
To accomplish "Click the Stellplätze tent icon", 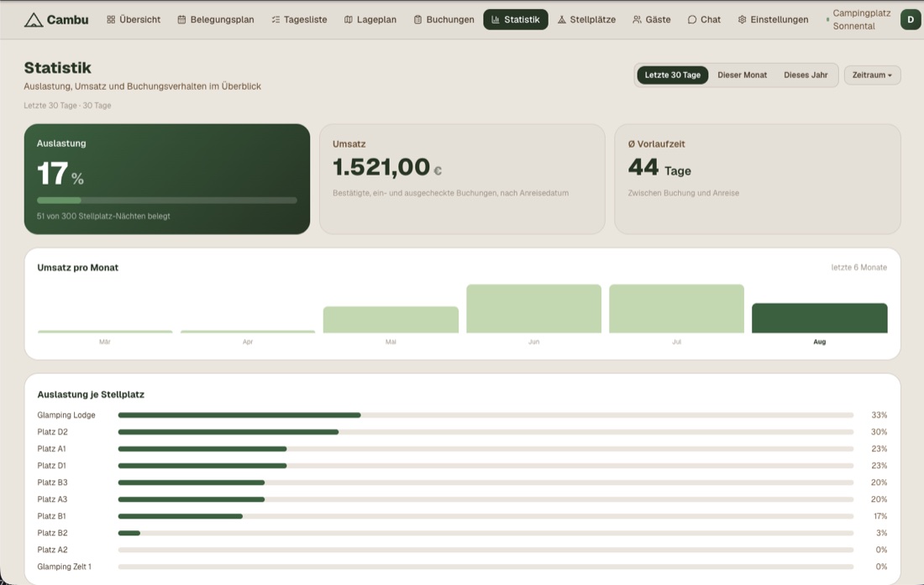I will click(562, 19).
